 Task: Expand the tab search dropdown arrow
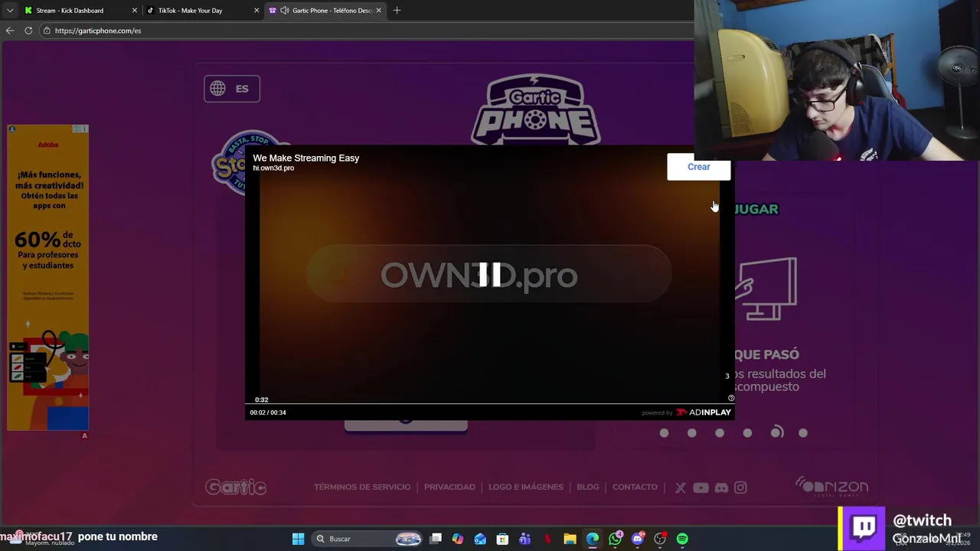[10, 11]
